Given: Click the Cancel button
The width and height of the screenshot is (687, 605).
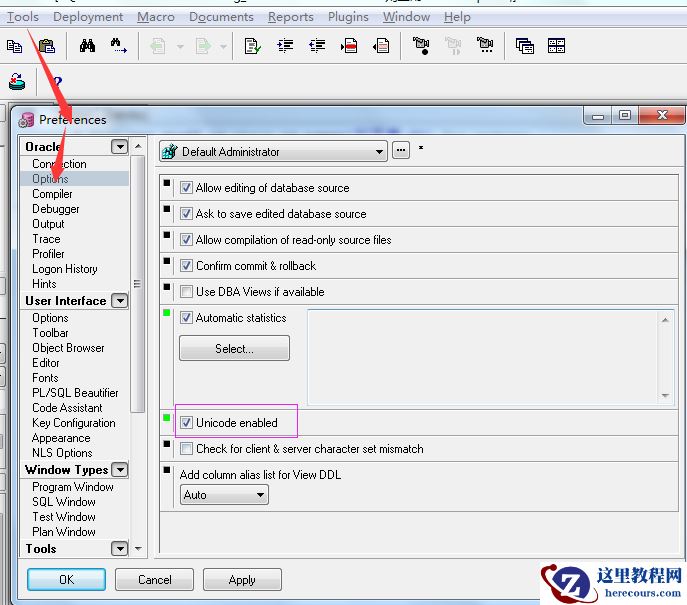Looking at the screenshot, I should (x=154, y=580).
